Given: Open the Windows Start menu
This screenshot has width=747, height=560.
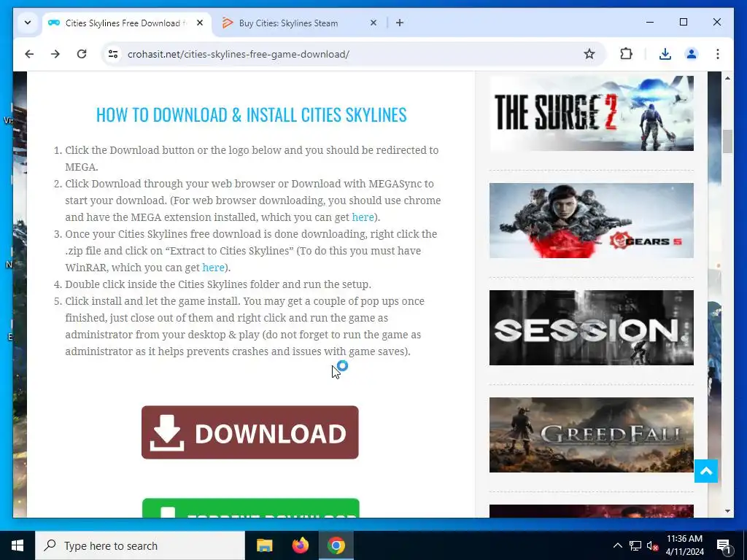Looking at the screenshot, I should tap(18, 545).
